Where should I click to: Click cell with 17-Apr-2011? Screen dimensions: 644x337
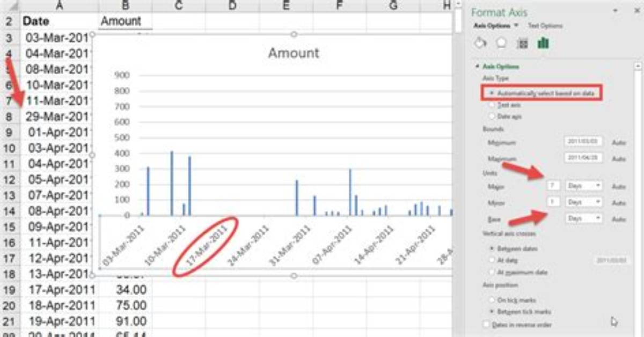[58, 290]
